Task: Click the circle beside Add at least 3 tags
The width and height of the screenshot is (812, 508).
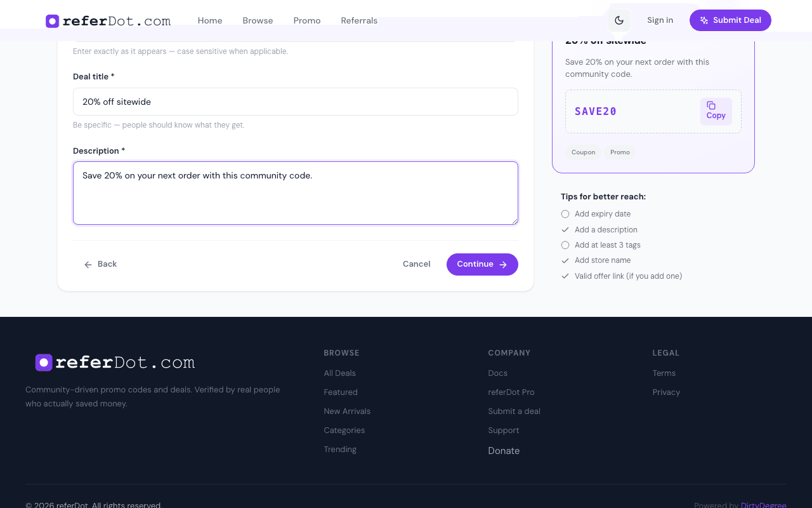Action: [x=565, y=245]
